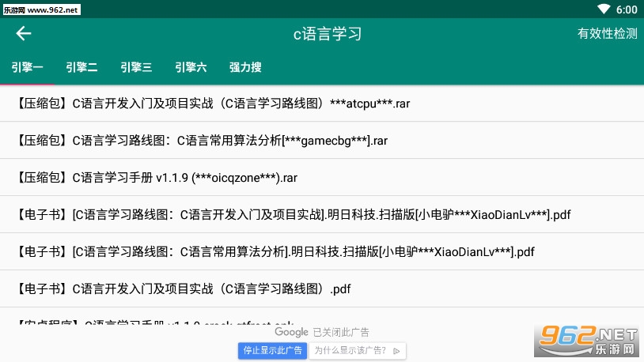Open the ***atcpu***.rar result
This screenshot has width=644, height=362.
coord(322,103)
